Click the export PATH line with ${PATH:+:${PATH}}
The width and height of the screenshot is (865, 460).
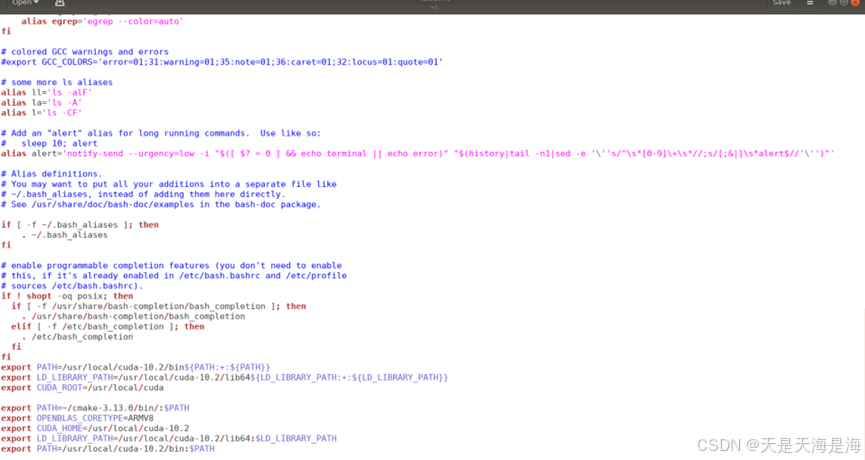136,367
